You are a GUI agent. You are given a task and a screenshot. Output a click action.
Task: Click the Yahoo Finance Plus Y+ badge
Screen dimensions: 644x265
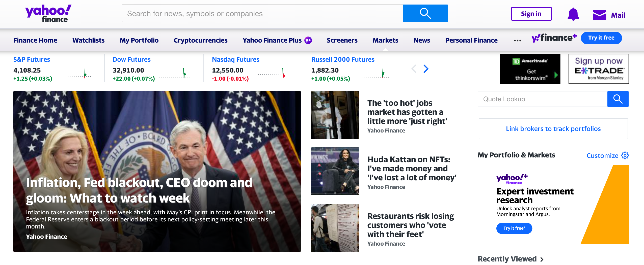click(x=308, y=40)
